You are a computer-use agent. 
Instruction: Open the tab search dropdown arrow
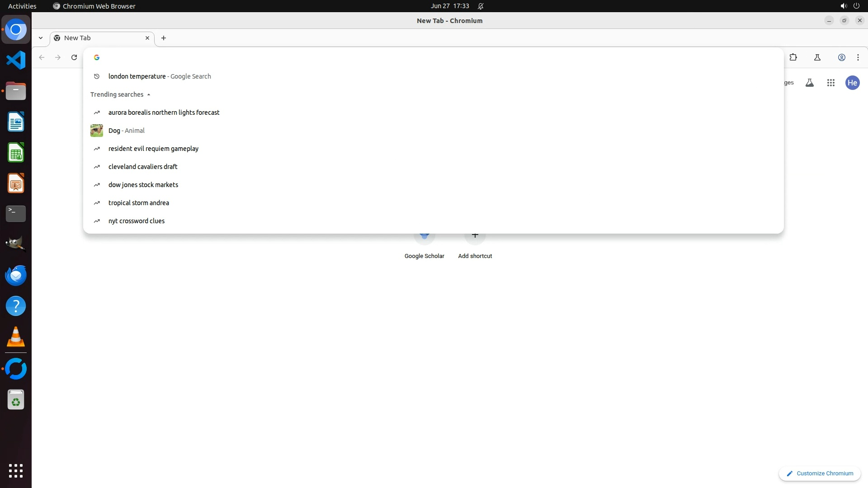pos(41,38)
